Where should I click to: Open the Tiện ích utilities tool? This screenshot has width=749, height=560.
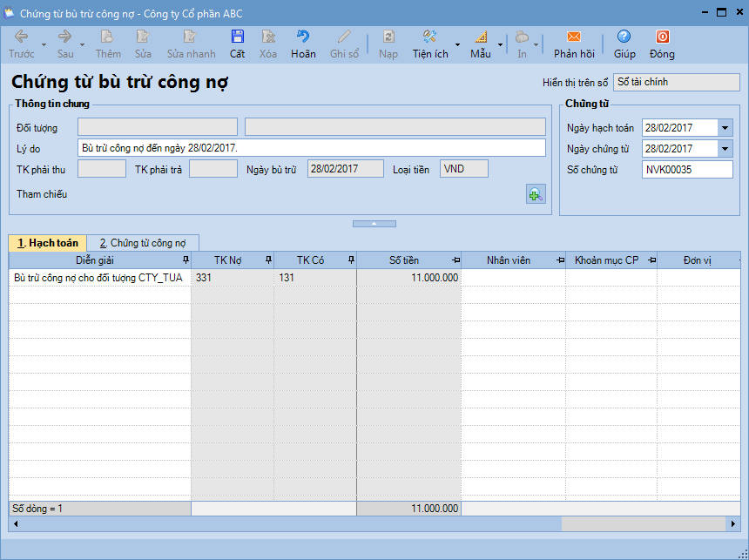pyautogui.click(x=429, y=37)
